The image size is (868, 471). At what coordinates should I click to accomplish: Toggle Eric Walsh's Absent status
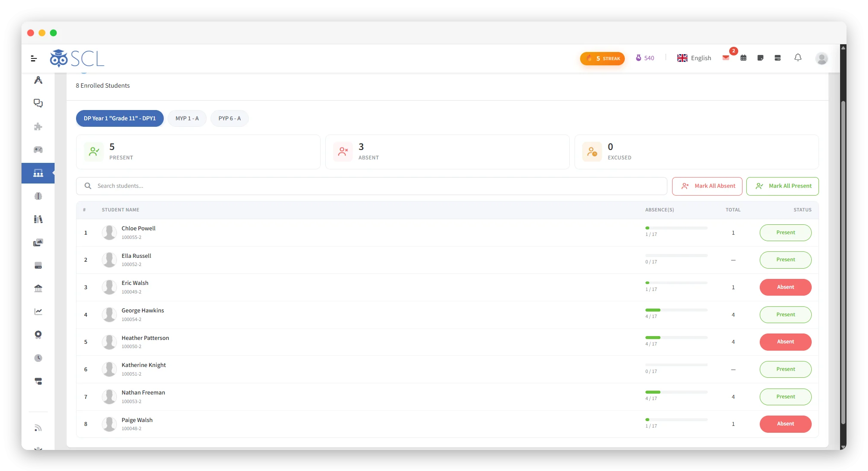click(785, 287)
